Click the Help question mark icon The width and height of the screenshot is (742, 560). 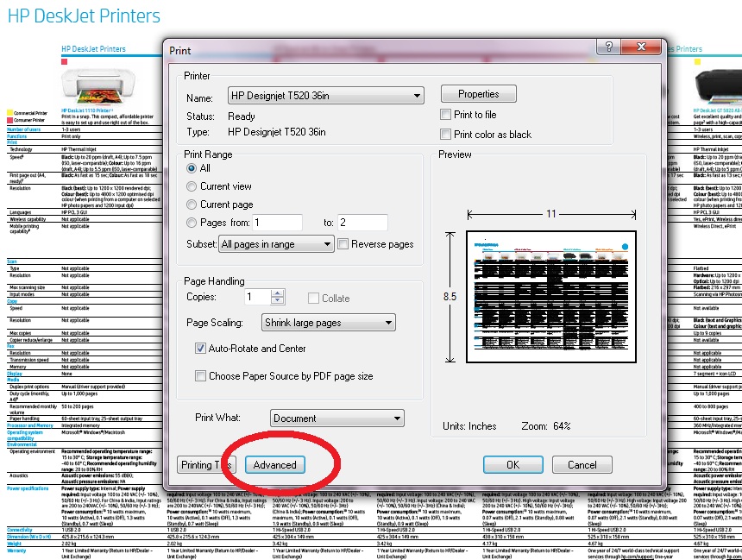click(608, 47)
